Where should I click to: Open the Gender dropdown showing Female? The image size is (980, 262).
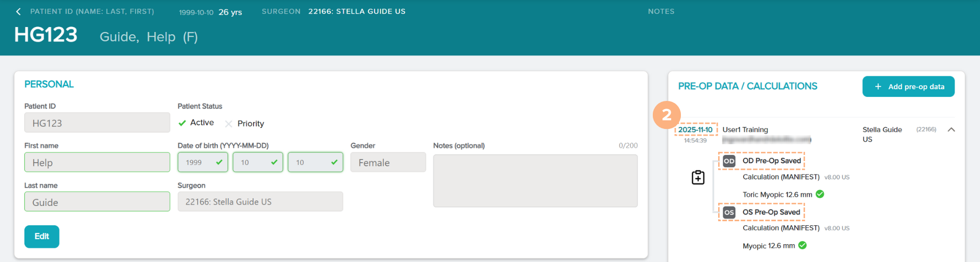pos(387,163)
